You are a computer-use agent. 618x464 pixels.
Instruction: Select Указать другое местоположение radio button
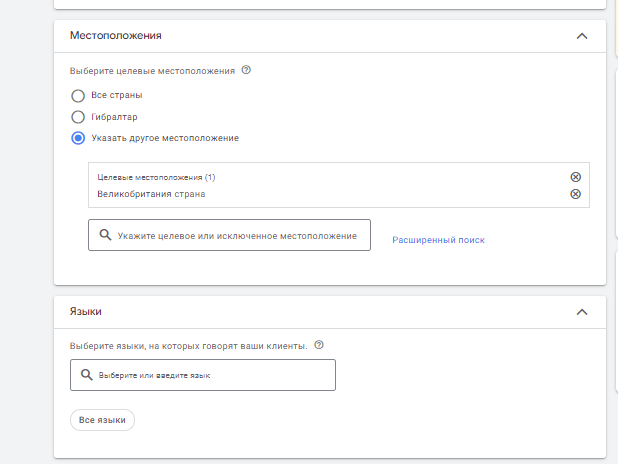tap(78, 138)
